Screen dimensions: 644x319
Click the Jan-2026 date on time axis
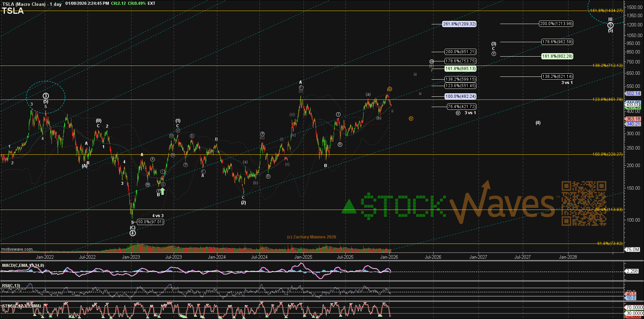coord(389,257)
